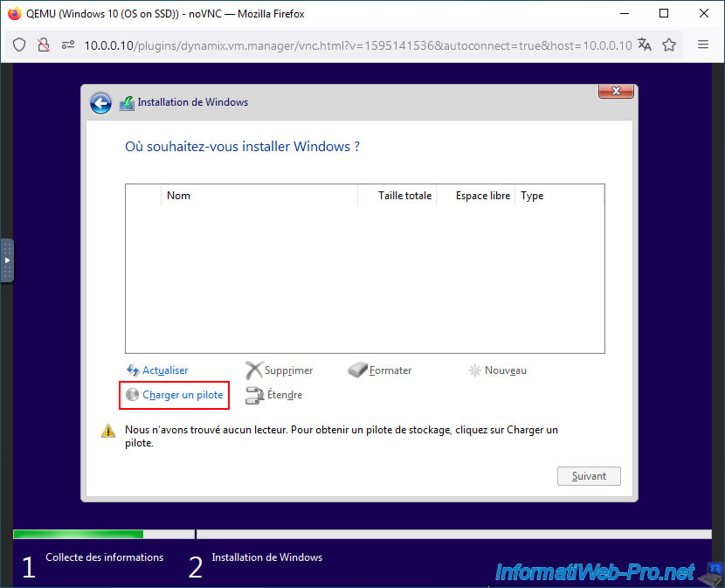Screen dimensions: 725x588
Task: Open the Firefox hamburger menu
Action: (x=703, y=45)
